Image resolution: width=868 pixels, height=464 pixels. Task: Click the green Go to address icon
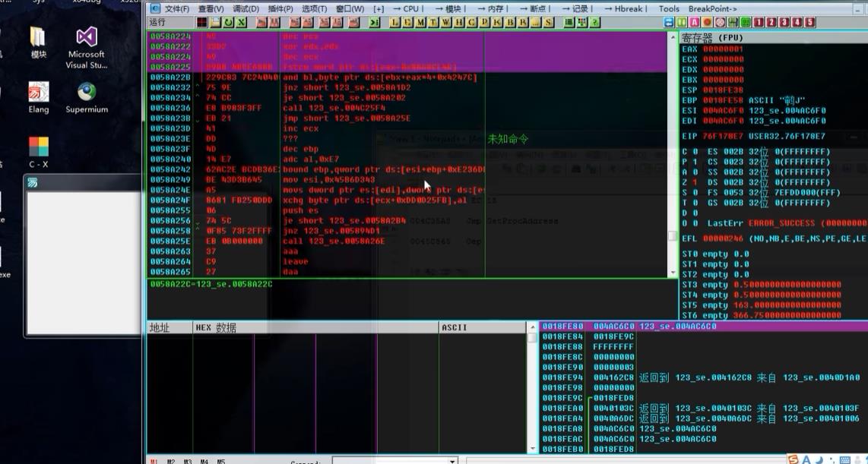click(x=375, y=22)
